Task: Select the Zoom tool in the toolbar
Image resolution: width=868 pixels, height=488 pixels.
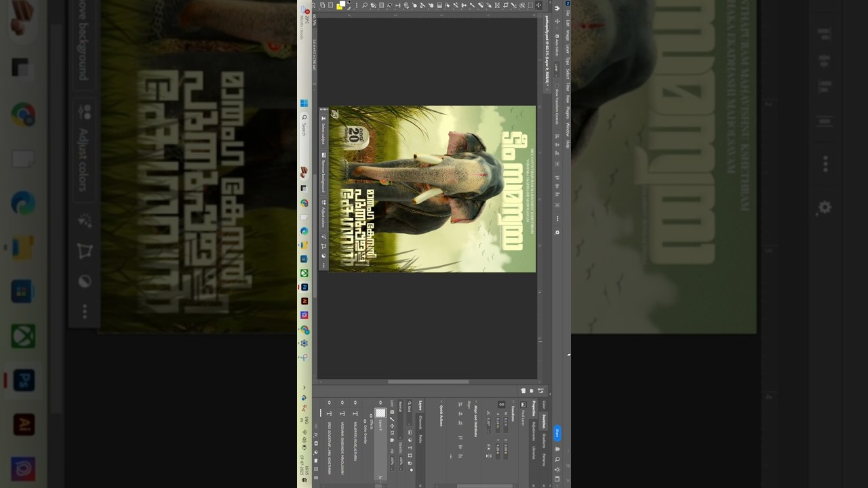Action: coord(365,5)
